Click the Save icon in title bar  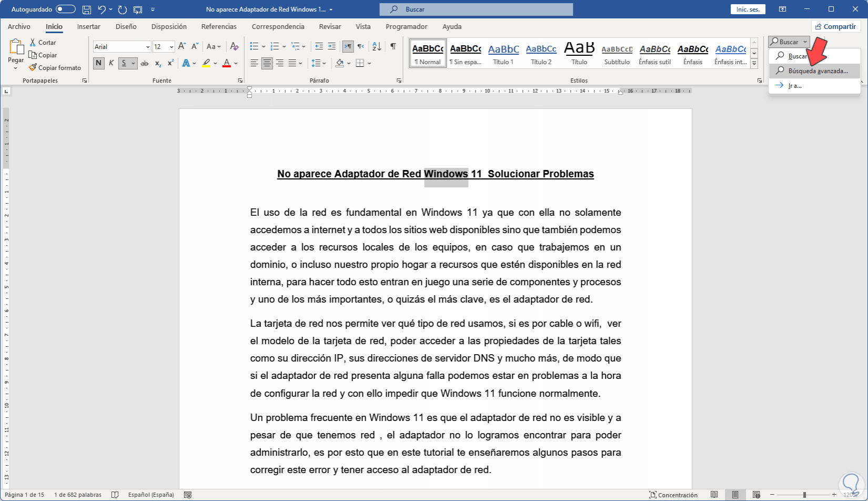87,9
